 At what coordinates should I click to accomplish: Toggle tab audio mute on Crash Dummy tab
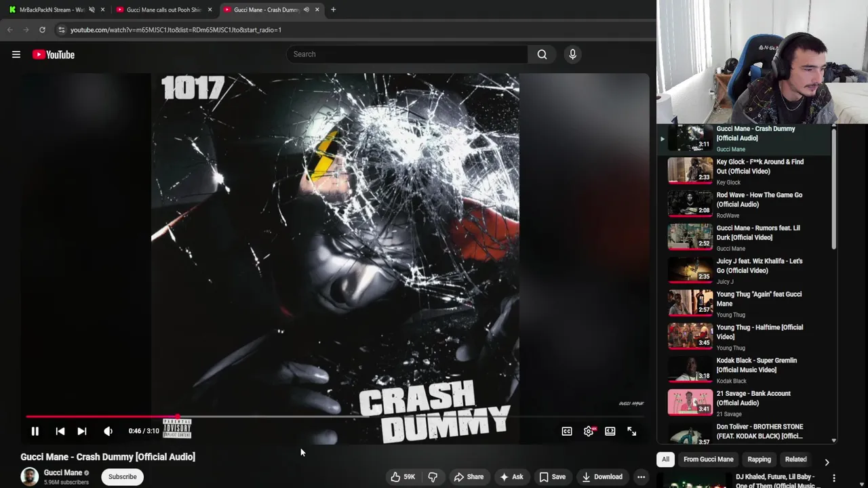(x=306, y=9)
